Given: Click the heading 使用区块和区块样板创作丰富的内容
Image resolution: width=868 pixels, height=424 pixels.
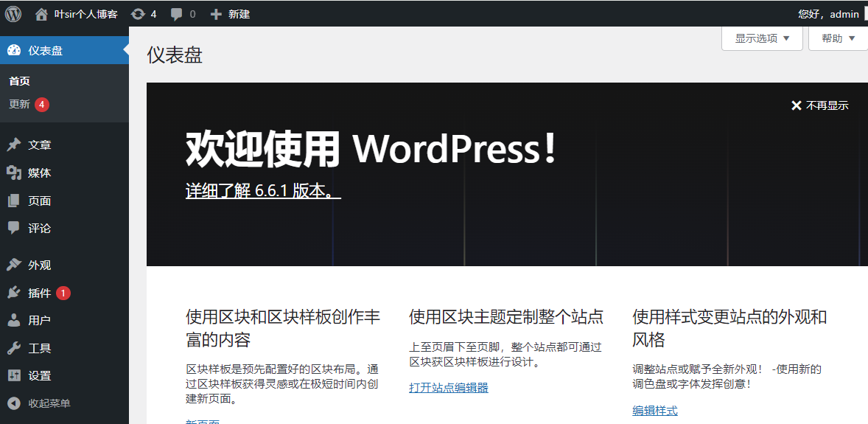Looking at the screenshot, I should pyautogui.click(x=284, y=328).
